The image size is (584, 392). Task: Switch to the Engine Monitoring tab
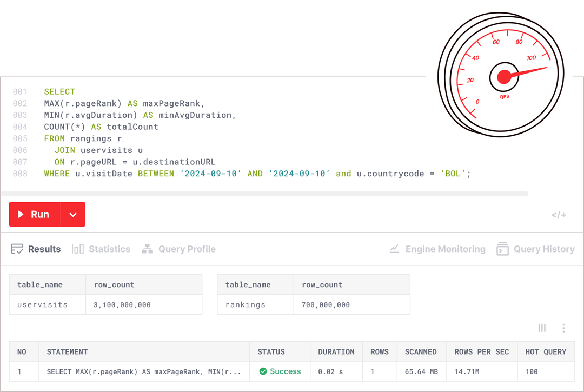click(437, 249)
